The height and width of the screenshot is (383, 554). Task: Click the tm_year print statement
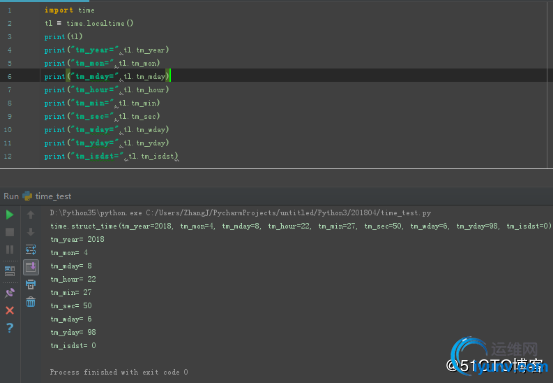pyautogui.click(x=107, y=50)
